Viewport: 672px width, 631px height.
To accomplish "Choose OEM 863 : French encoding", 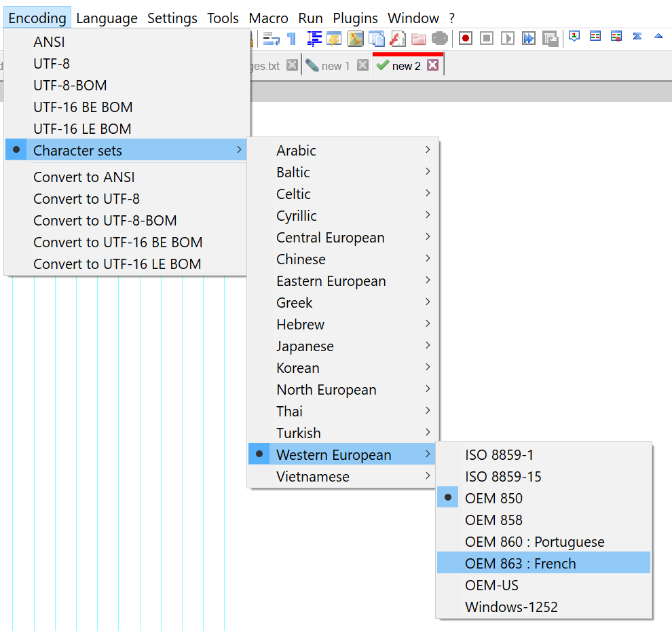I will point(544,563).
